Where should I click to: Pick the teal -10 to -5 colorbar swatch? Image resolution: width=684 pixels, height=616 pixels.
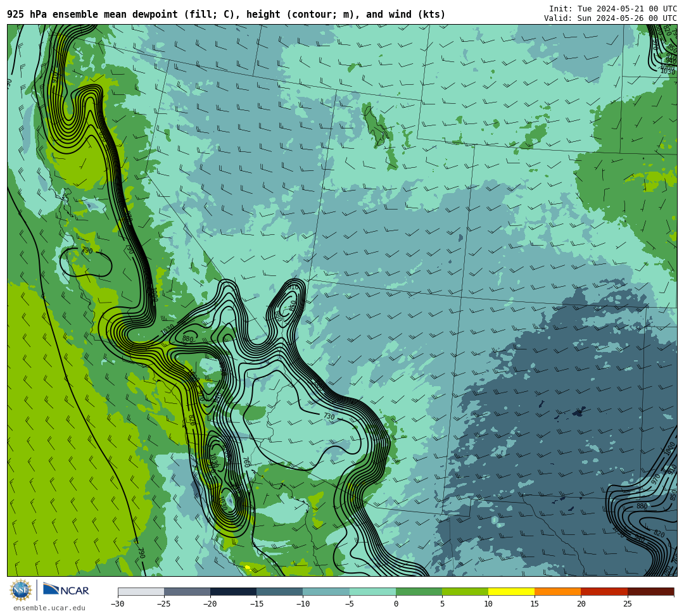coord(326,591)
